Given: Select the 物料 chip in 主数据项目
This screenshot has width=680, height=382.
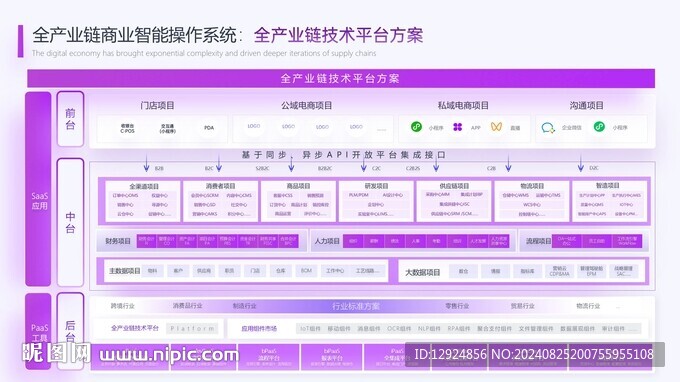Looking at the screenshot, I should [152, 271].
